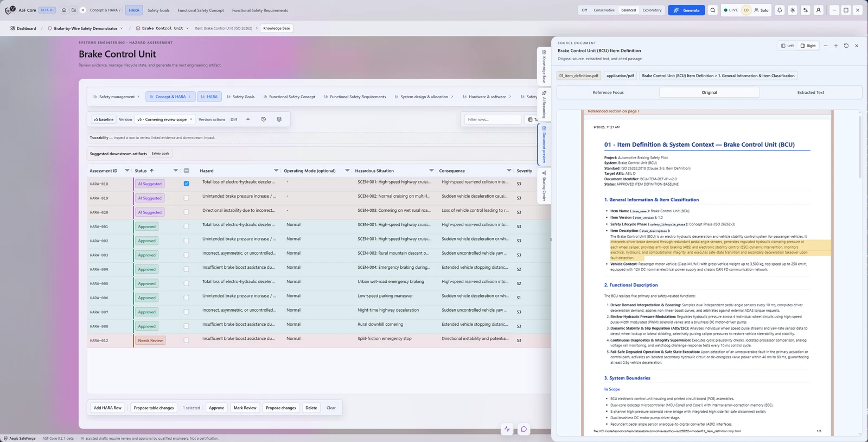Switch to the Extracted Text tab
This screenshot has height=442, width=868.
[810, 92]
